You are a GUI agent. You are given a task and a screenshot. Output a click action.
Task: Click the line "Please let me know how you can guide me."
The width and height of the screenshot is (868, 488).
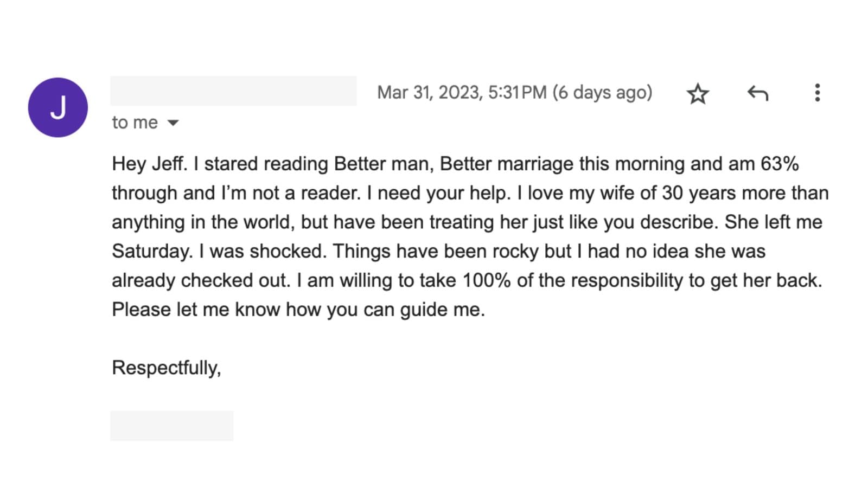(x=298, y=310)
